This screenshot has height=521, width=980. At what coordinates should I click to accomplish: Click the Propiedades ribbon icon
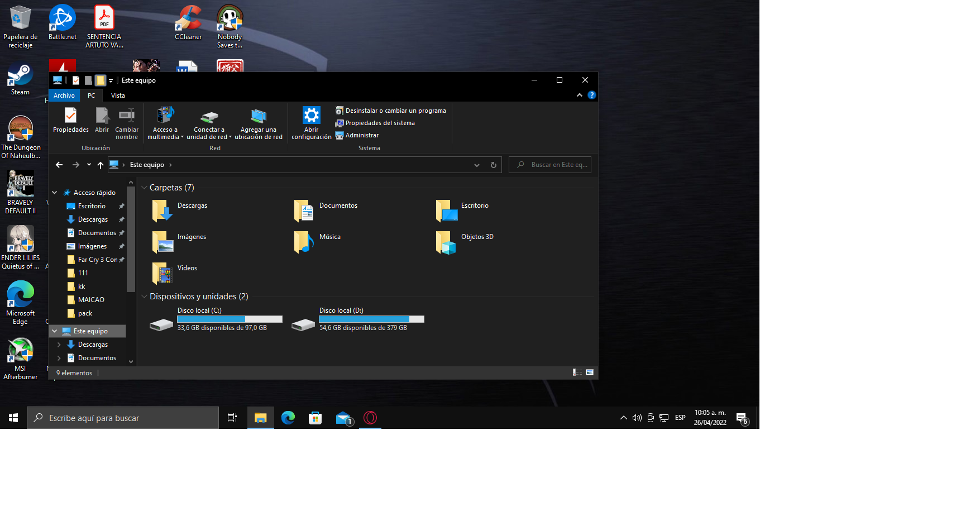(x=70, y=120)
